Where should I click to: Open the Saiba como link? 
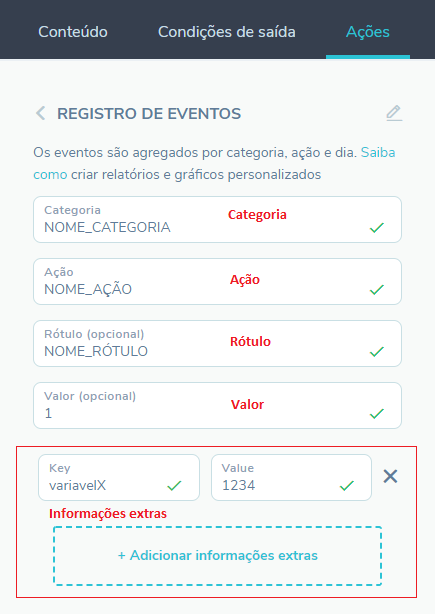pos(214,163)
